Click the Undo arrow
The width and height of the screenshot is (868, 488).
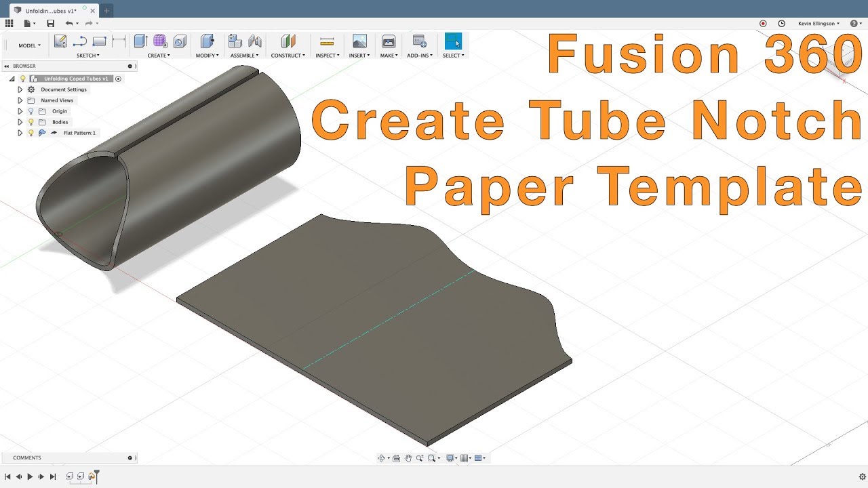(x=70, y=23)
